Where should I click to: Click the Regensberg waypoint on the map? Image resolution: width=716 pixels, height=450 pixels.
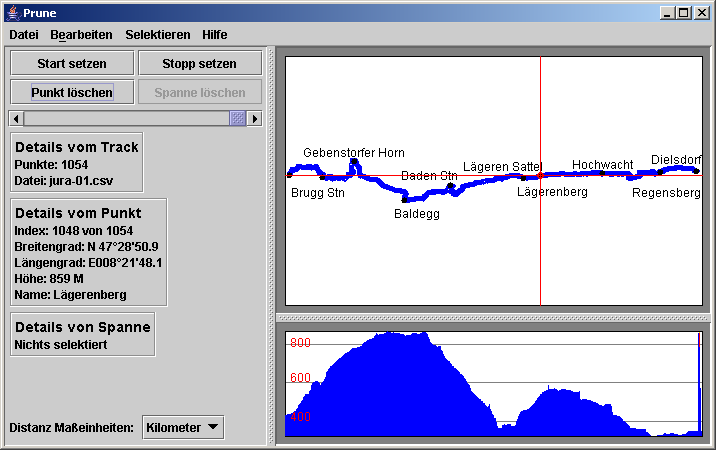660,173
